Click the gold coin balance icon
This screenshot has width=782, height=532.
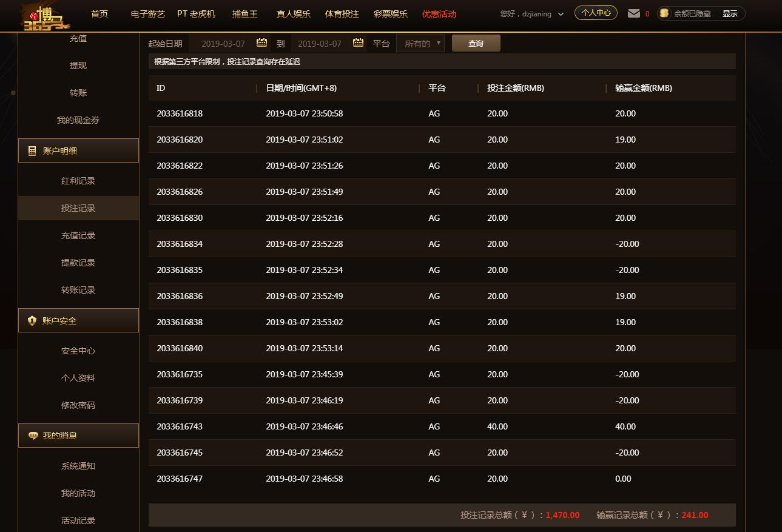click(664, 13)
